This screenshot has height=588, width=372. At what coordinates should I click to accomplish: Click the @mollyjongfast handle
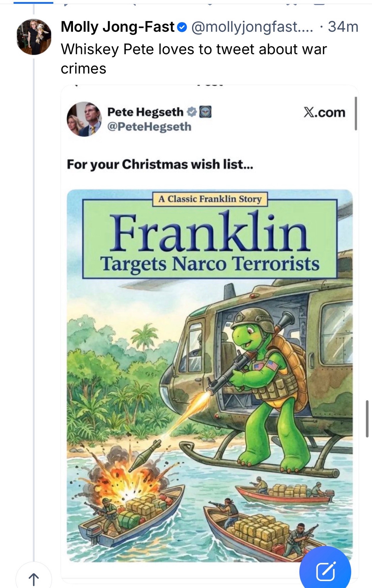[252, 27]
